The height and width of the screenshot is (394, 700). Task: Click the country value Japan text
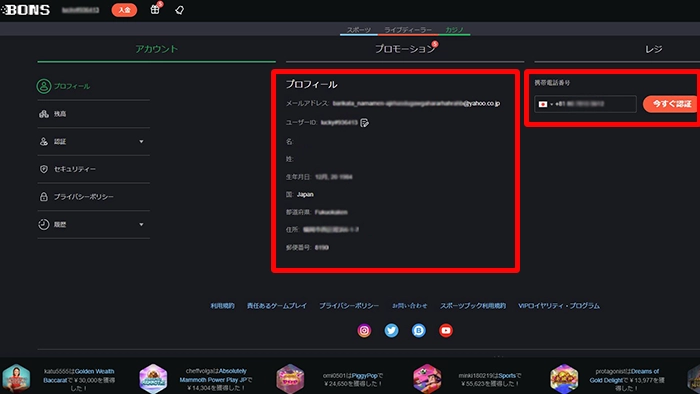coord(305,195)
